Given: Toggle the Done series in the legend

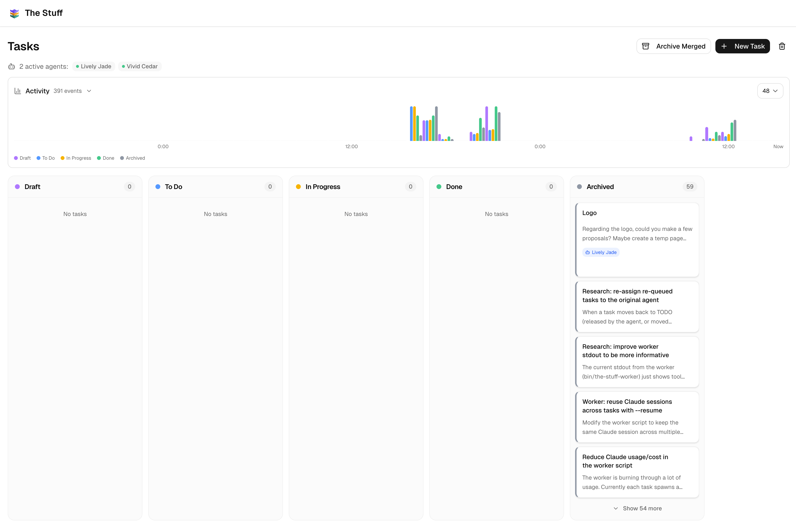Looking at the screenshot, I should tap(106, 158).
